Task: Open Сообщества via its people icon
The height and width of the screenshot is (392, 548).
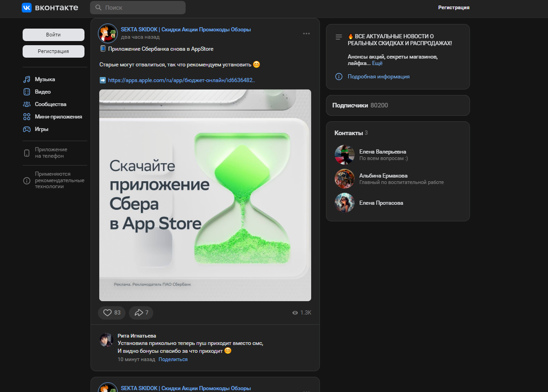Action: pos(27,104)
